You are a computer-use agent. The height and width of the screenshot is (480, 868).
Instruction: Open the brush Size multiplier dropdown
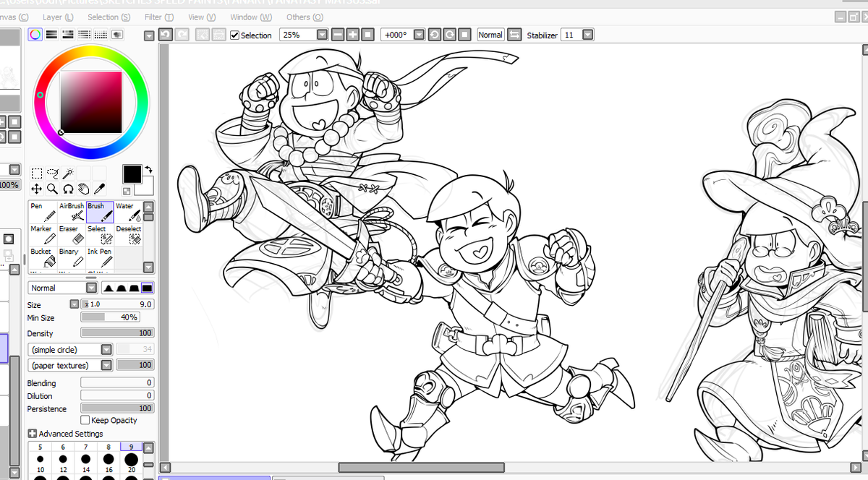pos(74,304)
